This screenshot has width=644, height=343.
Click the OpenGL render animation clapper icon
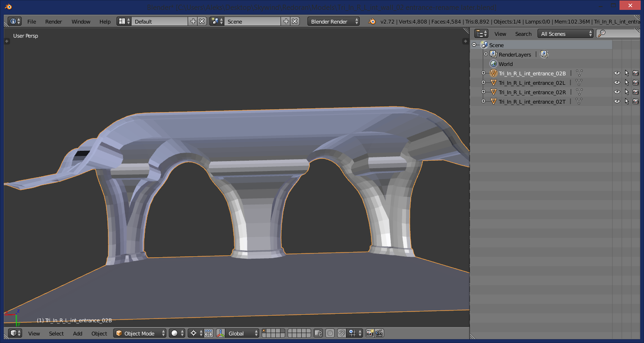click(x=379, y=333)
